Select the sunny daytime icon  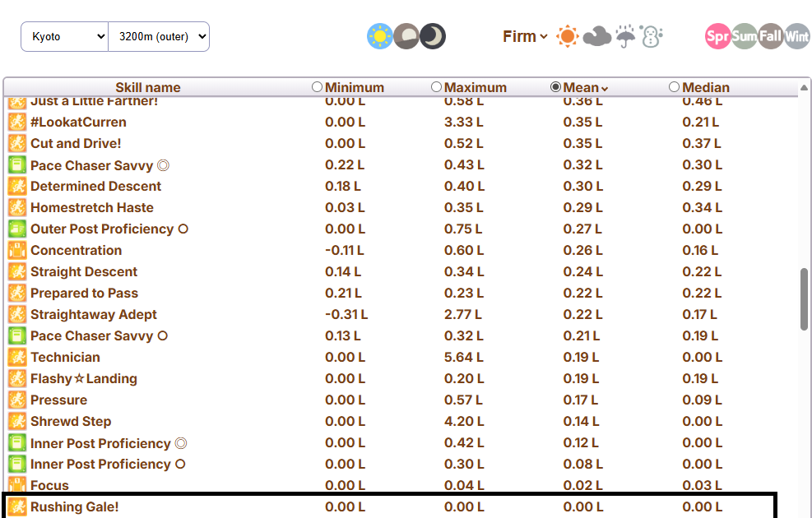(379, 36)
